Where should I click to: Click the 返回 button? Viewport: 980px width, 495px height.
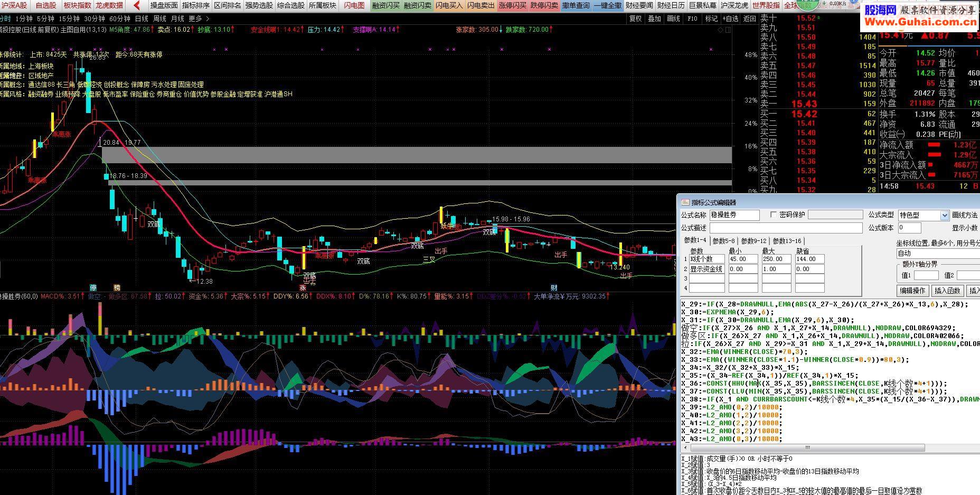click(750, 18)
